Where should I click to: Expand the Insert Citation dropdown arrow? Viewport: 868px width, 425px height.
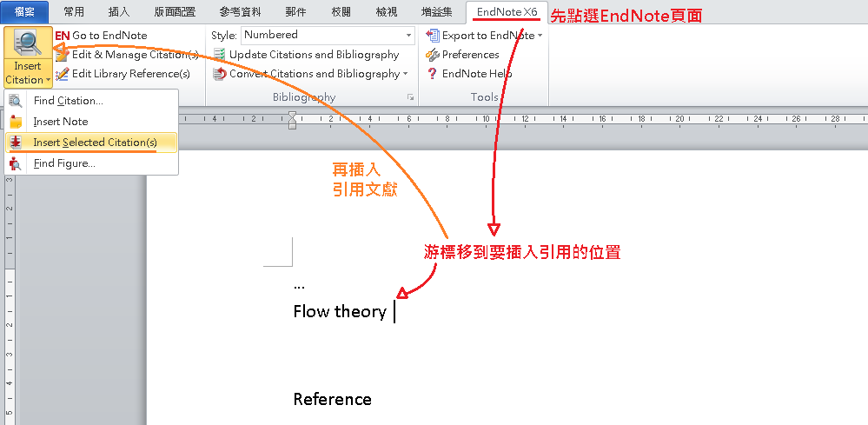tap(49, 80)
